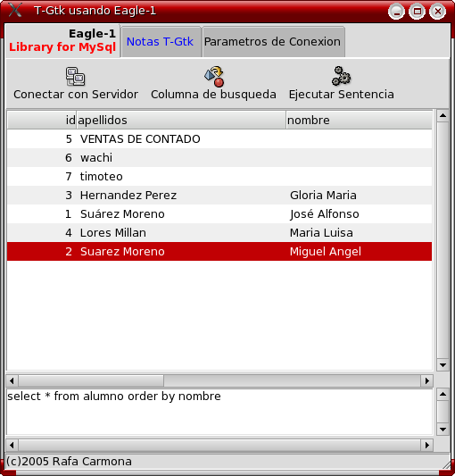Select the Suárez Moreno row with id 1
The image size is (455, 476).
(x=219, y=214)
